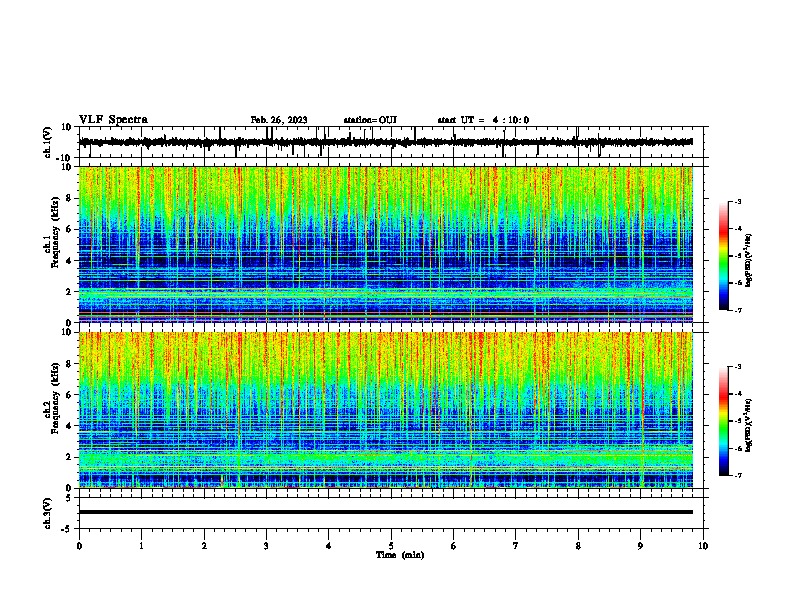Viewport: 792px width, 612px height.
Task: Click the "10" tick on time axis
Action: coord(703,546)
